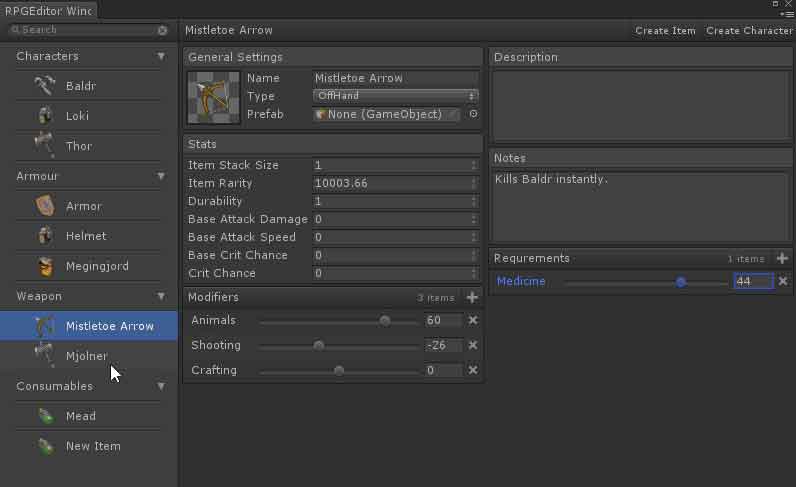Screen dimensions: 796x487
Task: Click the Mjolner hammer icon
Action: 45,354
